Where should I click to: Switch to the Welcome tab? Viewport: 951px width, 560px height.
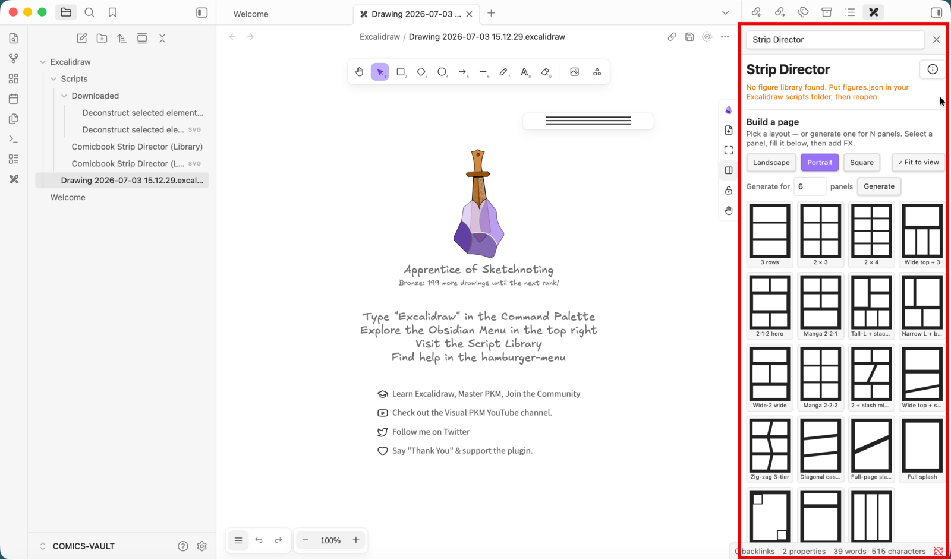pos(251,14)
